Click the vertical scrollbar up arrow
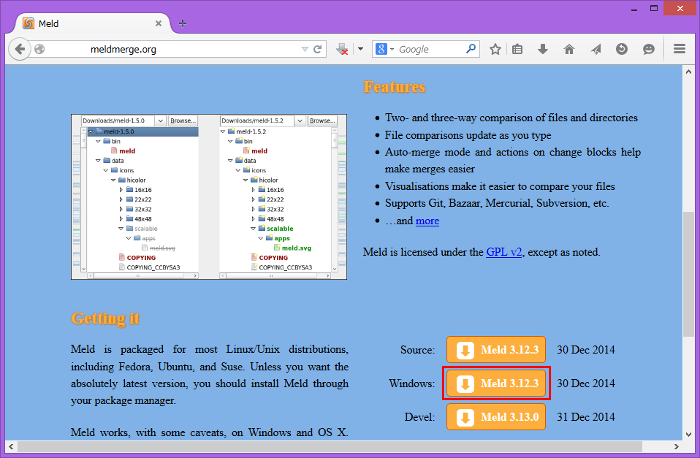Image resolution: width=700 pixels, height=458 pixels. coord(688,71)
